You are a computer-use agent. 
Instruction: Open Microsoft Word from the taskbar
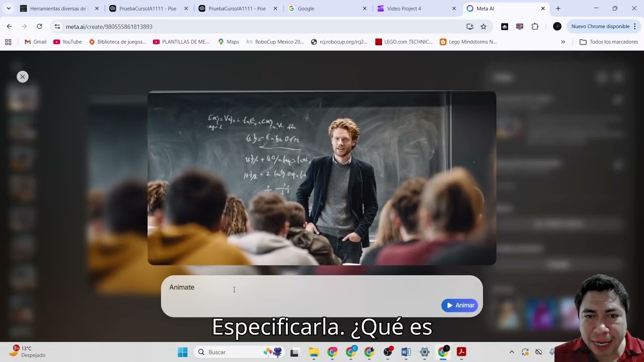click(406, 352)
